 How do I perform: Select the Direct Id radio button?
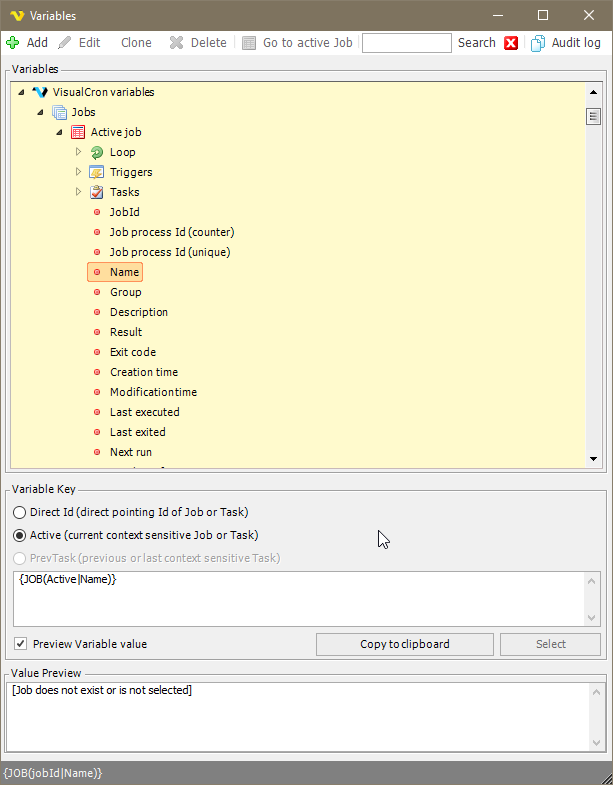tap(20, 512)
